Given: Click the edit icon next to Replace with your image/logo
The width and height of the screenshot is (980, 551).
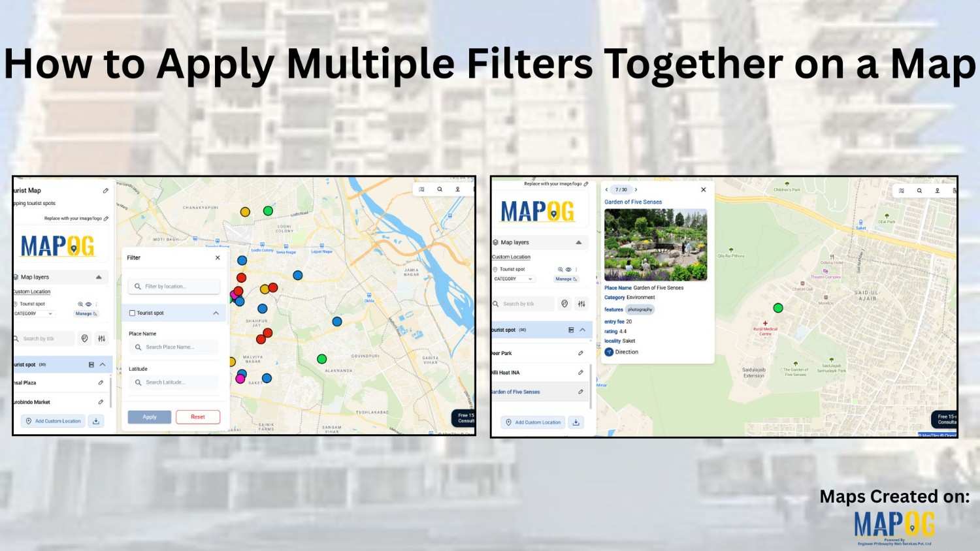Looking at the screenshot, I should click(x=106, y=218).
